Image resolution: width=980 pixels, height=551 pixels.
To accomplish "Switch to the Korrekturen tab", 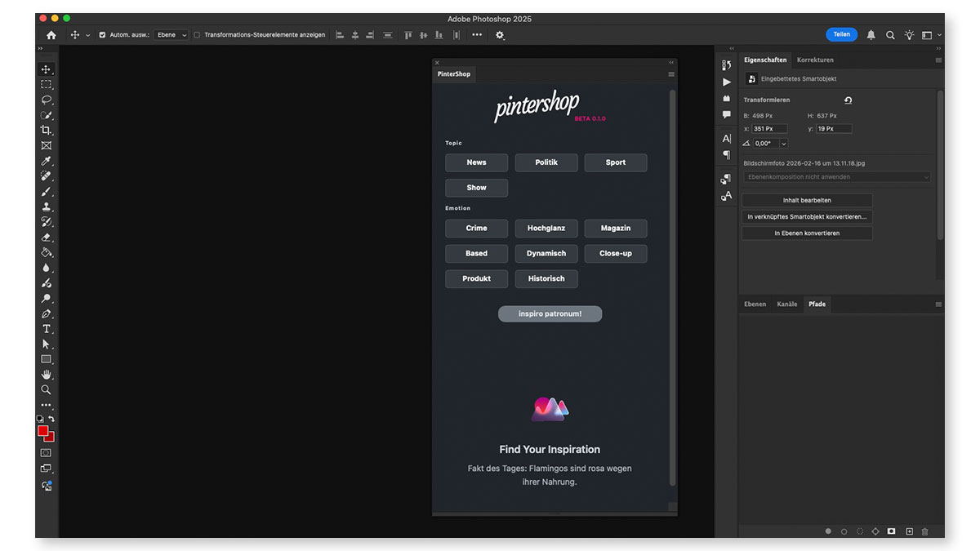I will pyautogui.click(x=815, y=60).
